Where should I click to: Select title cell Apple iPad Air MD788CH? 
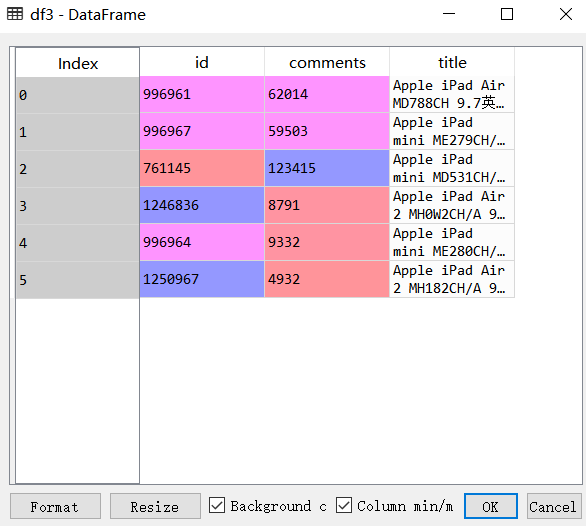452,94
